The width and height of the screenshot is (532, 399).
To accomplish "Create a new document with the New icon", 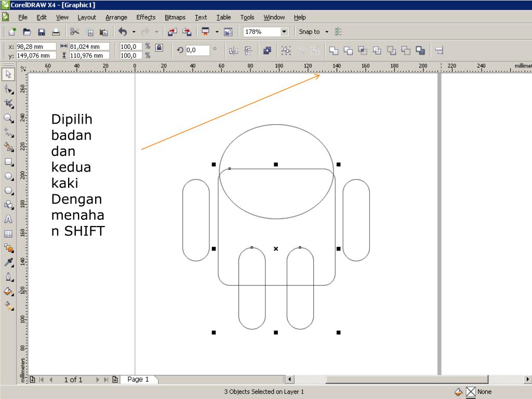I will click(x=12, y=32).
